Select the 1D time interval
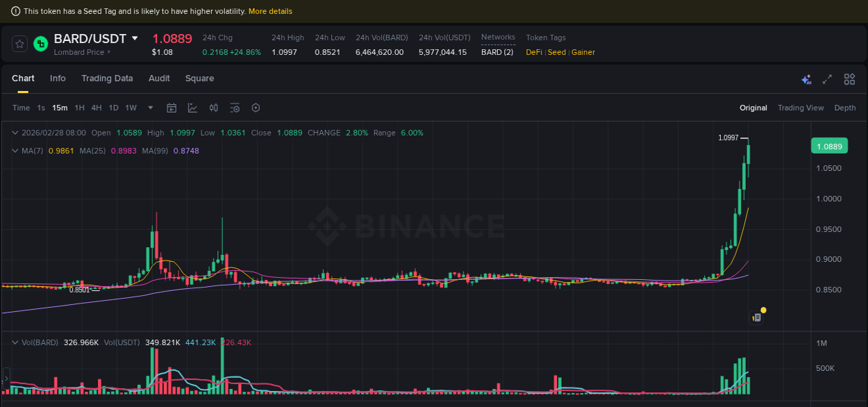Screen dimensions: 868x407 coord(113,108)
